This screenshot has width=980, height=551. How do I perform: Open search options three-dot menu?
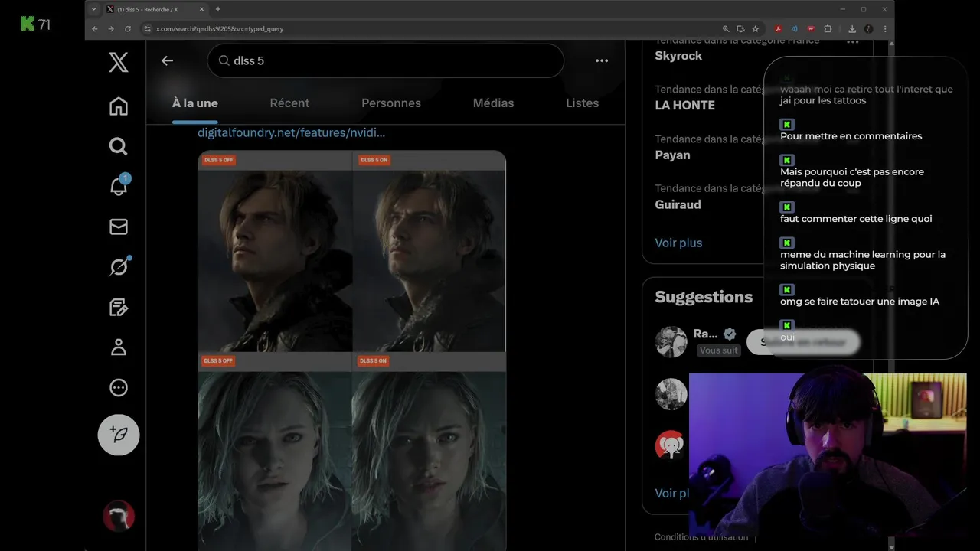tap(602, 60)
